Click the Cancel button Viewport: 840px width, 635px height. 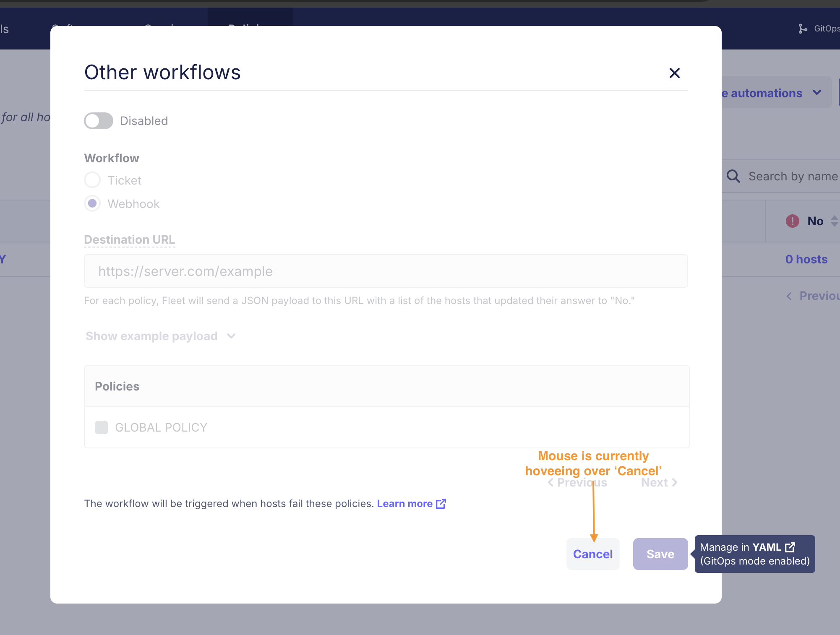pyautogui.click(x=592, y=554)
